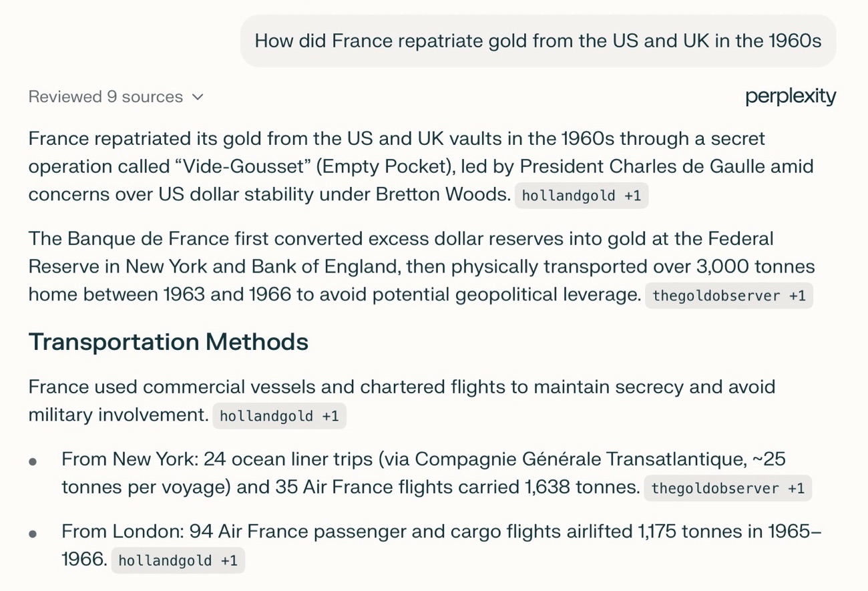
Task: Open hollandgold citation after "1966."
Action: tap(178, 560)
